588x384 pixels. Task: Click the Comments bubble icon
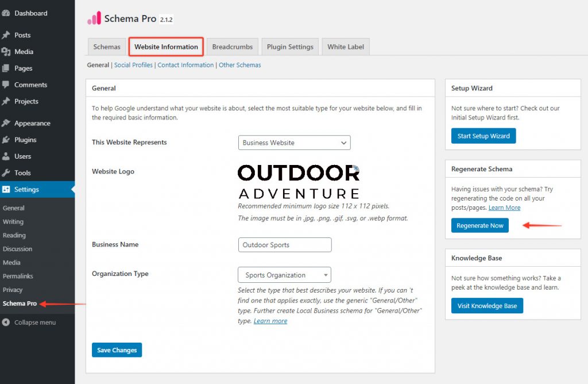(6, 85)
